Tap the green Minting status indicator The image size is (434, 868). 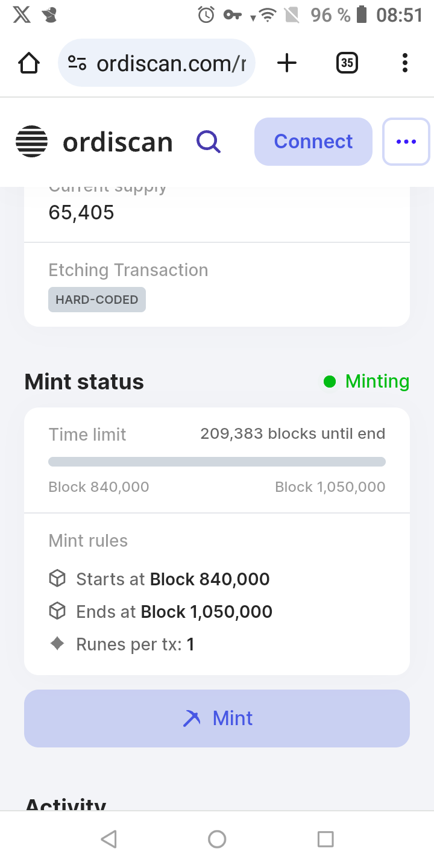coord(366,382)
